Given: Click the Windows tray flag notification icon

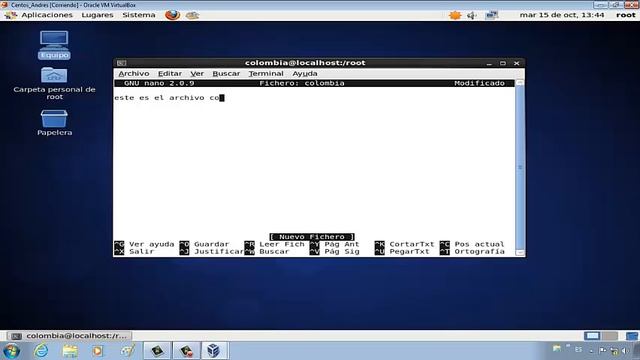Looking at the screenshot, I should tap(603, 350).
